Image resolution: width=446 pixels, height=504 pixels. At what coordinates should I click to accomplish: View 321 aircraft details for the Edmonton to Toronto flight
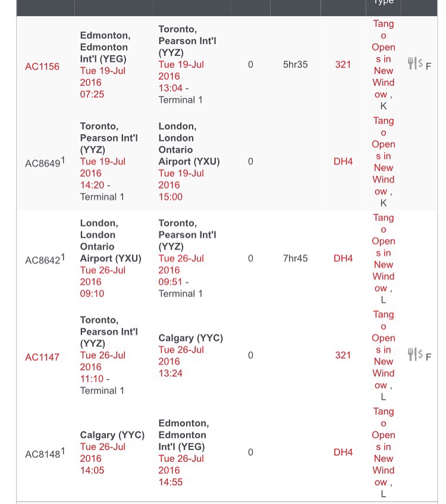(343, 64)
